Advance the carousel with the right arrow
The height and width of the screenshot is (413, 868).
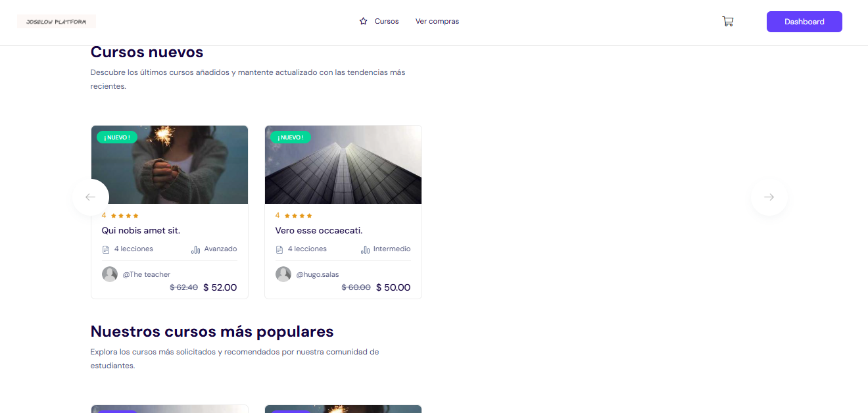[x=769, y=197]
